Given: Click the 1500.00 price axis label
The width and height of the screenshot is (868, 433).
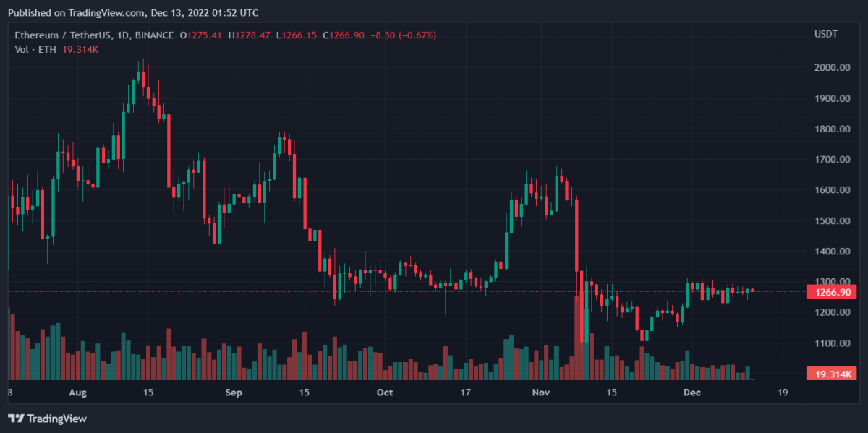Looking at the screenshot, I should (x=831, y=221).
